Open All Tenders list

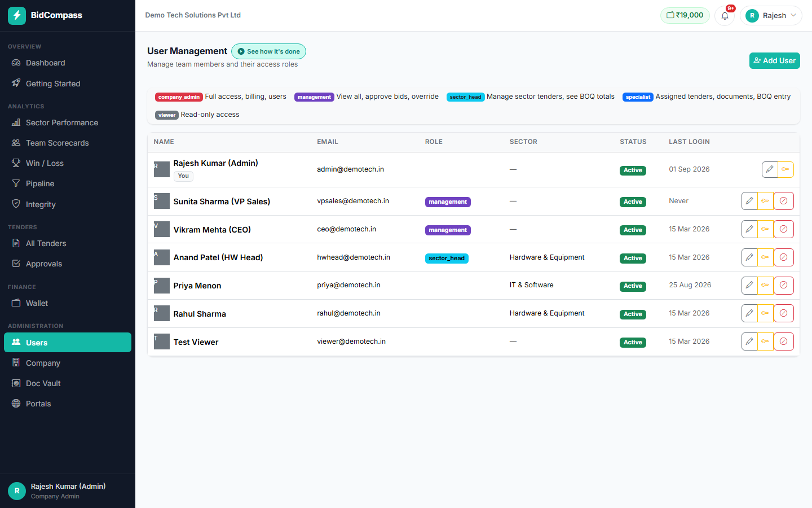68,243
